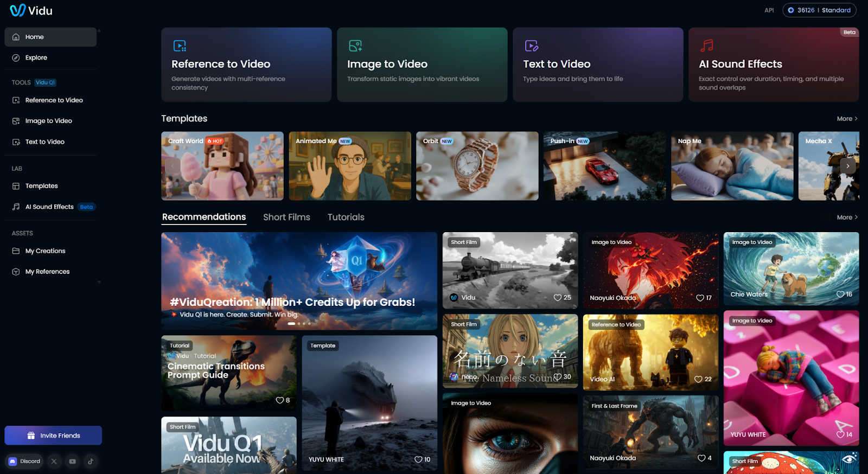
Task: Click the Invite Friends button
Action: 53,435
